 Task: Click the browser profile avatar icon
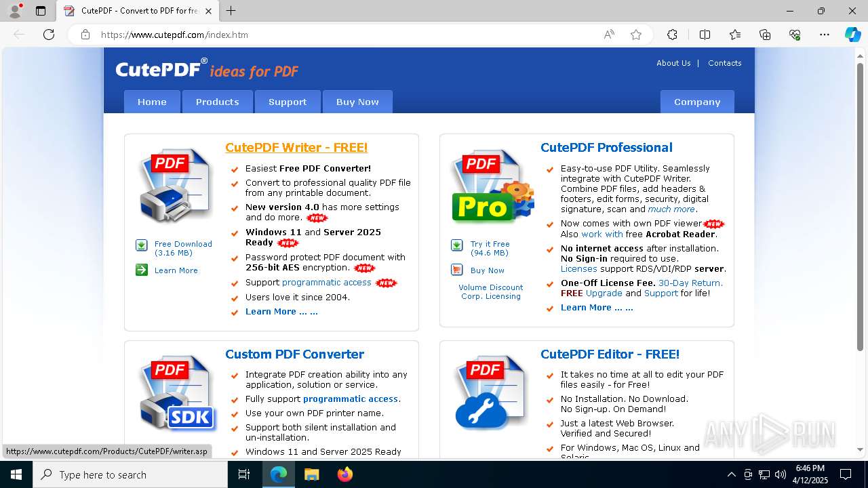tap(15, 11)
